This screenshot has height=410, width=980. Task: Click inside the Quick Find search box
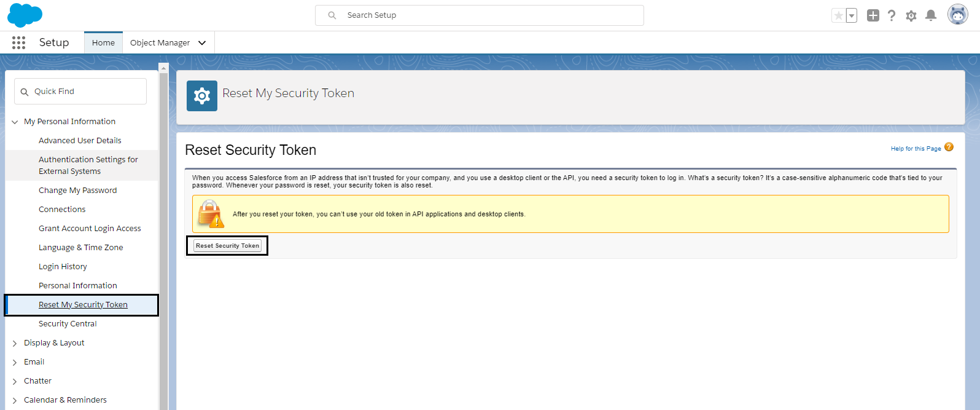(80, 91)
